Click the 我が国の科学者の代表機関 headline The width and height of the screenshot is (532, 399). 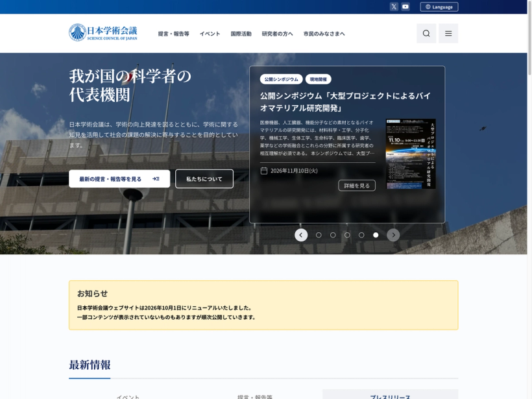[x=130, y=85]
